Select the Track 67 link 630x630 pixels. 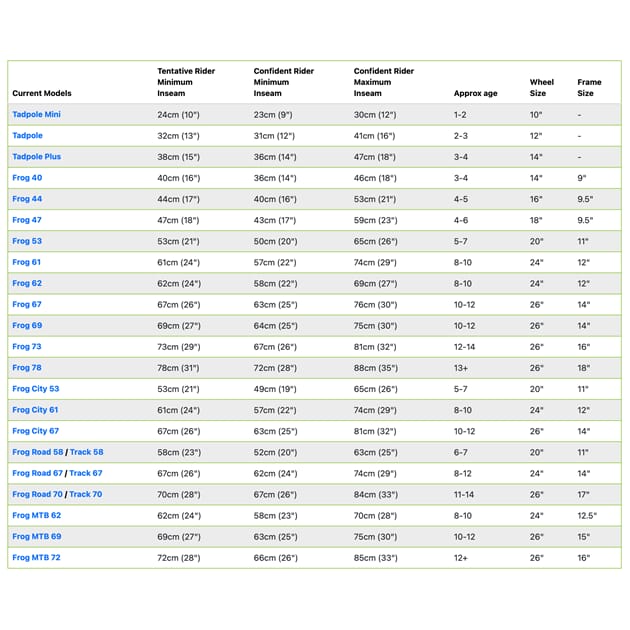(x=86, y=473)
